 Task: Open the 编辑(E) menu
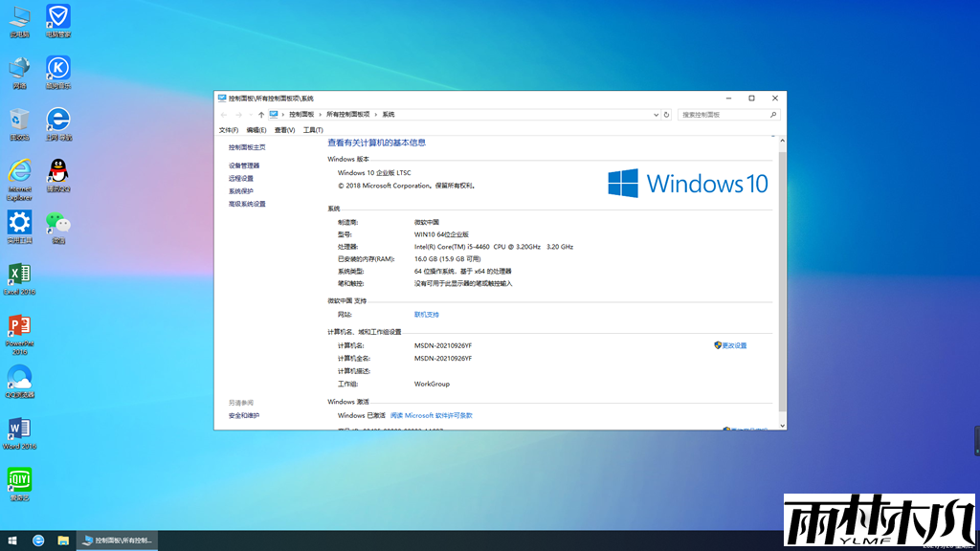pyautogui.click(x=256, y=130)
